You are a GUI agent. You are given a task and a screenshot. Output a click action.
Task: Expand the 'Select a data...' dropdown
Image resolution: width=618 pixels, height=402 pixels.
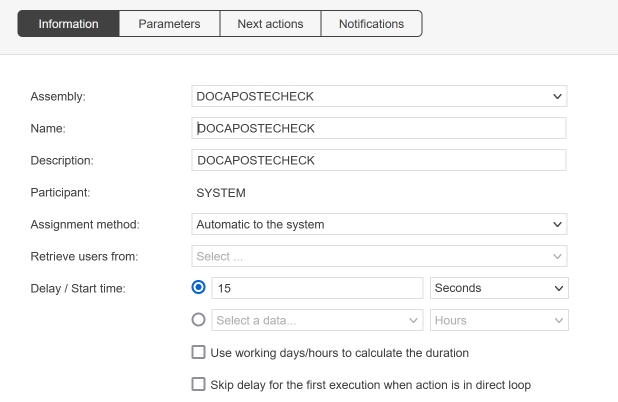pyautogui.click(x=316, y=320)
